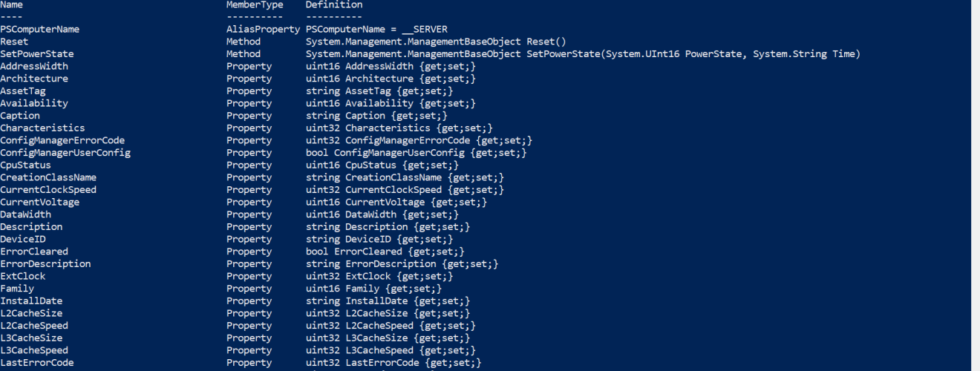
Task: Click the LastErrorCode property name
Action: [x=37, y=363]
